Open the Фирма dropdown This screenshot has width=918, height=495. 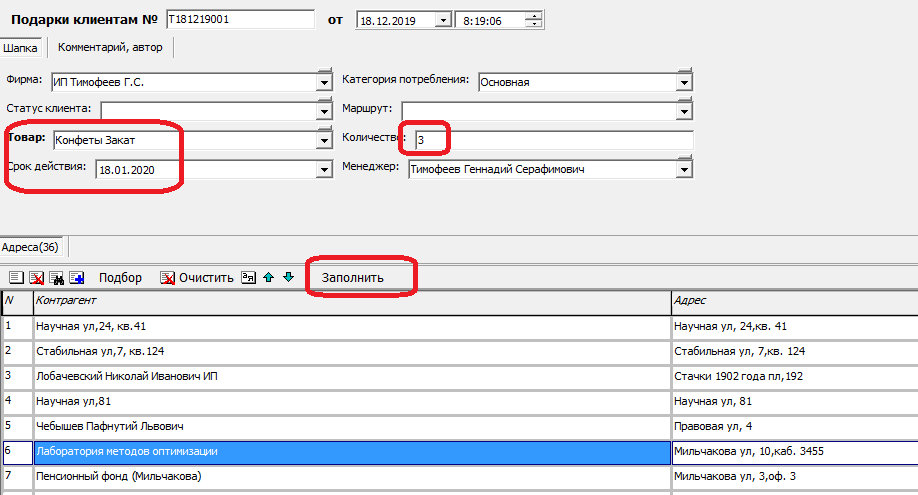(323, 81)
